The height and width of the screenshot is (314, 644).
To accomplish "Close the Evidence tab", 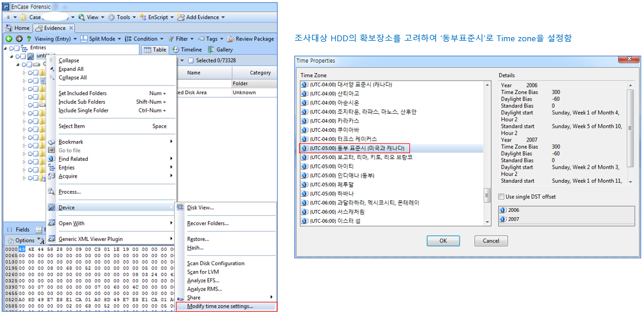I will click(x=71, y=28).
